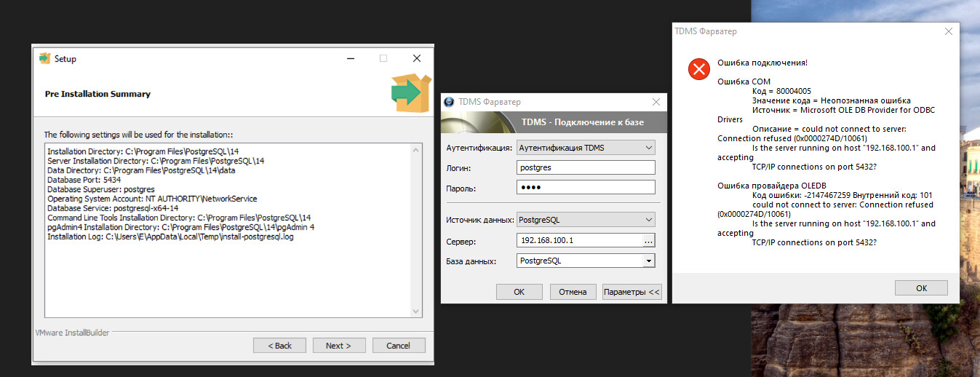Close the Setup installer window
This screenshot has width=980, height=377.
point(416,59)
